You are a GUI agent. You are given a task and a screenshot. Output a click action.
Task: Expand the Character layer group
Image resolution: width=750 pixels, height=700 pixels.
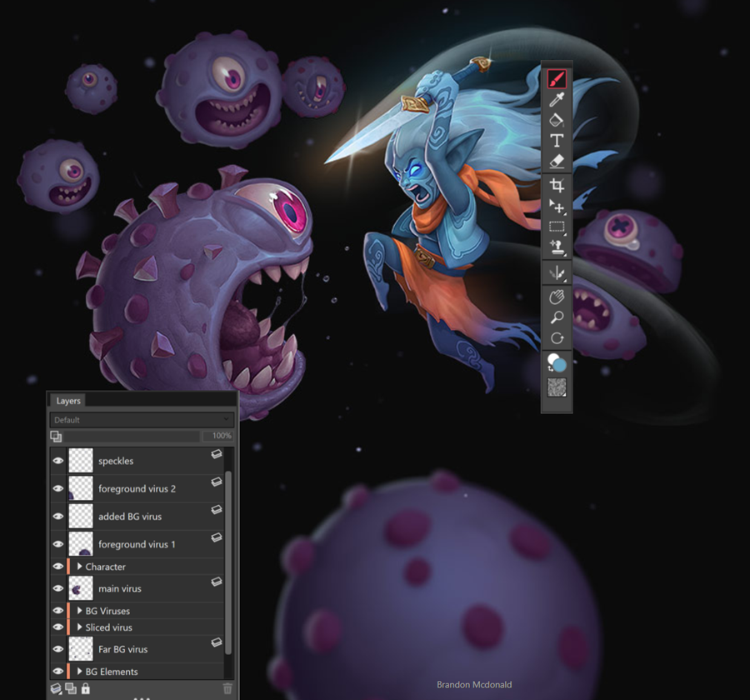(79, 567)
